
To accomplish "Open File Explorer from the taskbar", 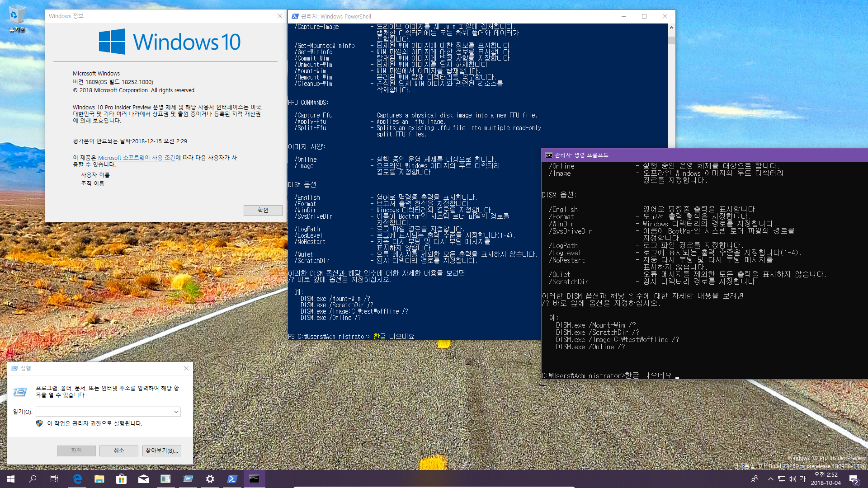I will click(x=99, y=479).
